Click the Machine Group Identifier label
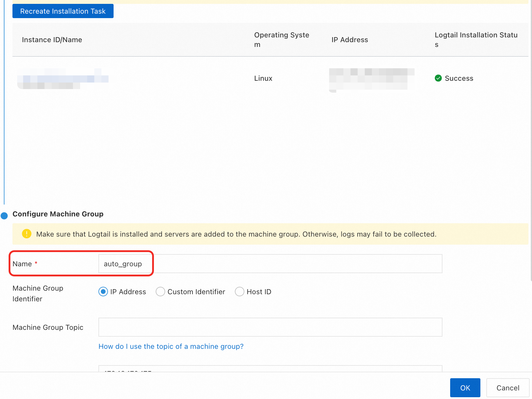 pyautogui.click(x=38, y=294)
